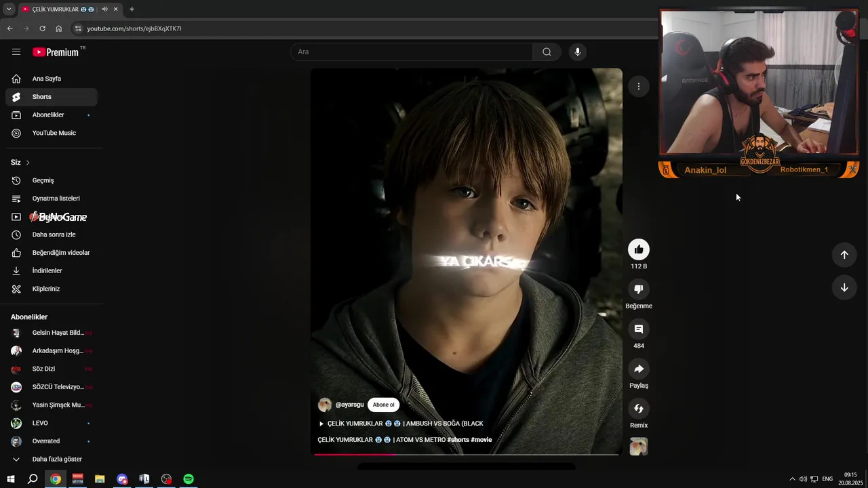Viewport: 868px width, 488px height.
Task: Open Overrated channel subscription
Action: pyautogui.click(x=52, y=441)
